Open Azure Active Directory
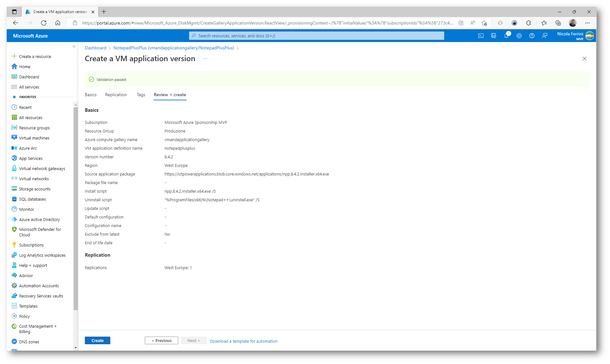Viewport: 610px width, 364px height. 40,219
